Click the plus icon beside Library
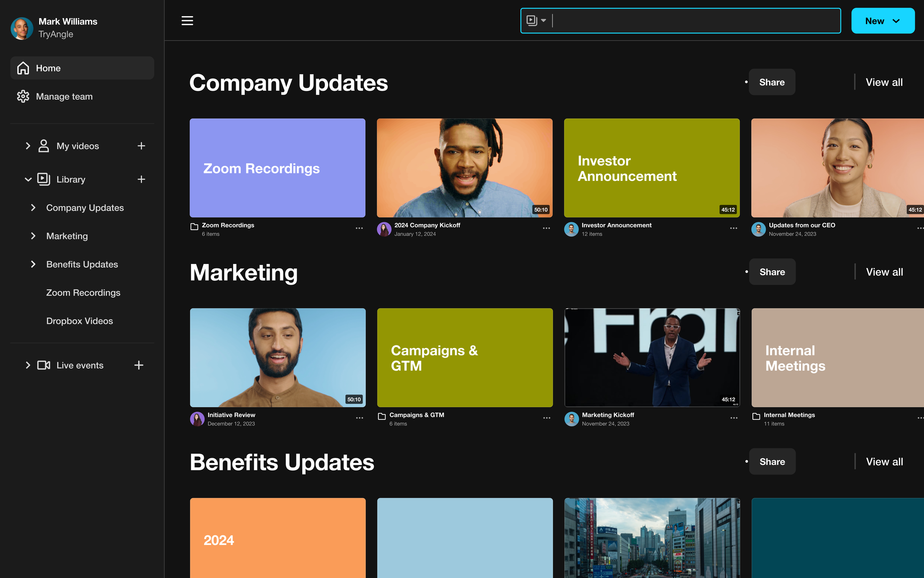The height and width of the screenshot is (578, 924). [141, 179]
